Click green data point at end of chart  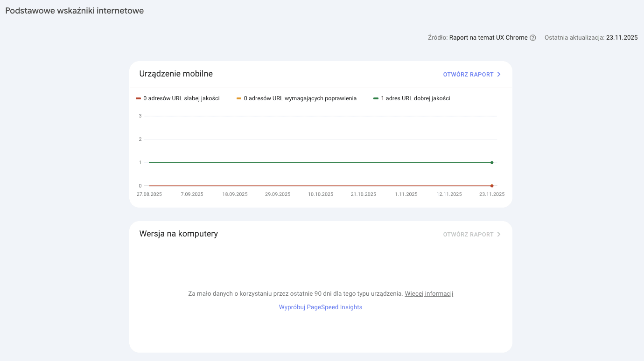[492, 162]
